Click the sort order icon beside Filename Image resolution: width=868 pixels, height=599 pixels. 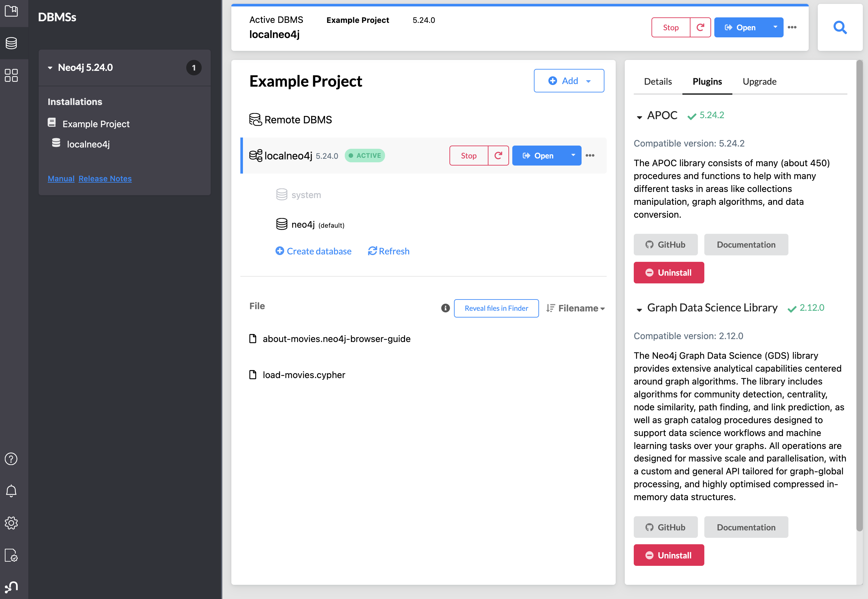pyautogui.click(x=550, y=308)
